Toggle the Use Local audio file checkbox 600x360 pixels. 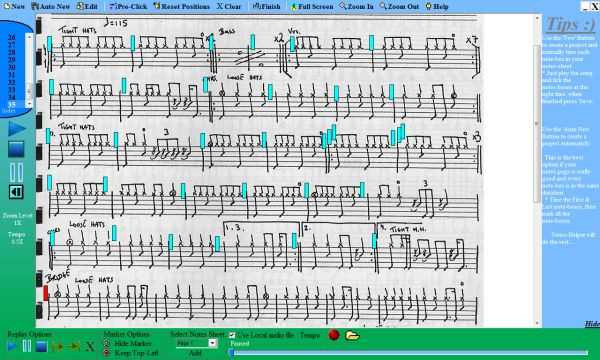pyautogui.click(x=232, y=335)
